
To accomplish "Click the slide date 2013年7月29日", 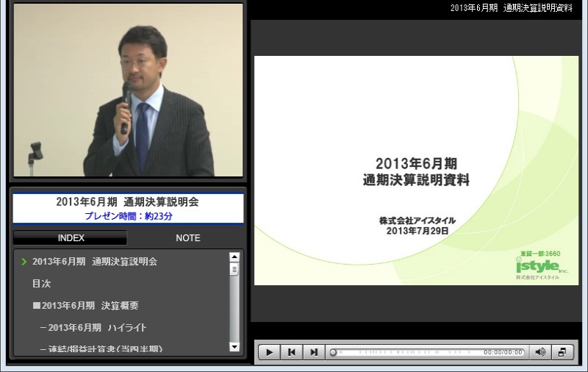I will click(x=417, y=231).
